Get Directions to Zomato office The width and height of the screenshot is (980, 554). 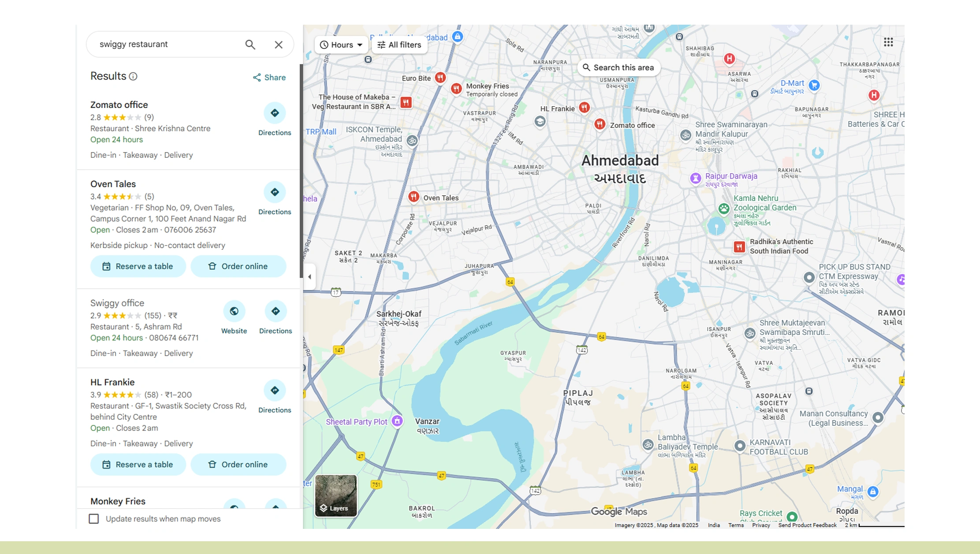point(274,113)
